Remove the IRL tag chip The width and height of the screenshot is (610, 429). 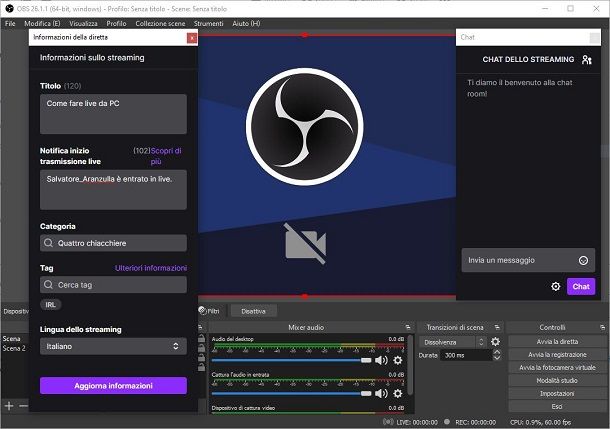point(51,305)
